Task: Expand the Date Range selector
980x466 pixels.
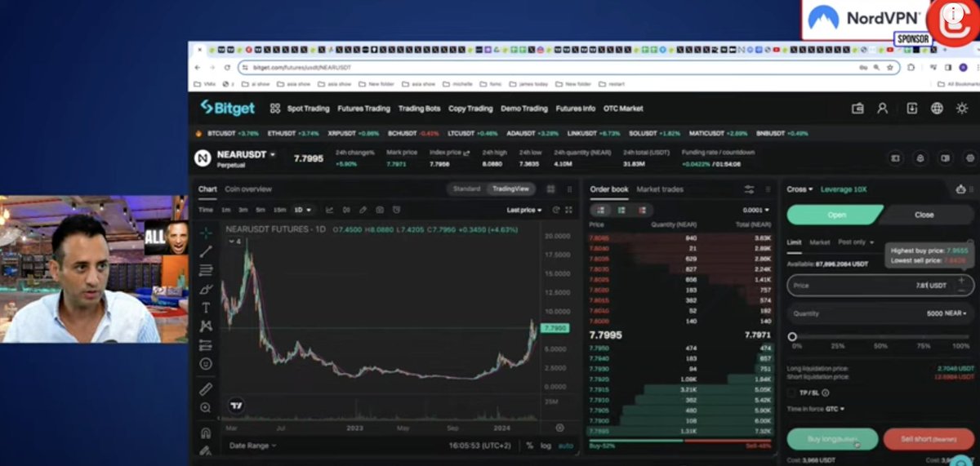Action: (x=252, y=446)
